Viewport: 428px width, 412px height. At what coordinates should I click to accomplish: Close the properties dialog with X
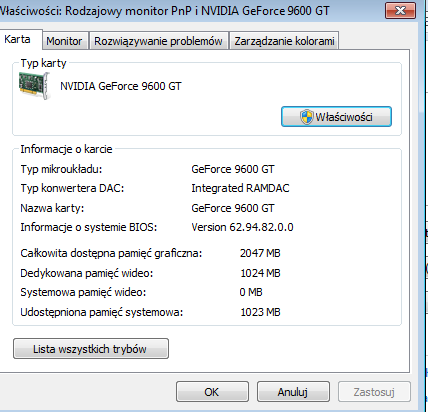click(x=400, y=11)
